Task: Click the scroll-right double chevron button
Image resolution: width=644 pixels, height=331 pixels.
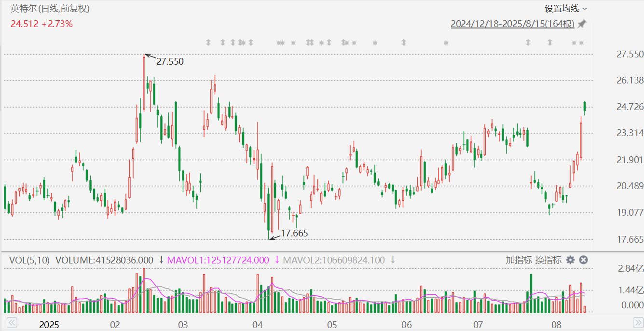Action: point(638,323)
